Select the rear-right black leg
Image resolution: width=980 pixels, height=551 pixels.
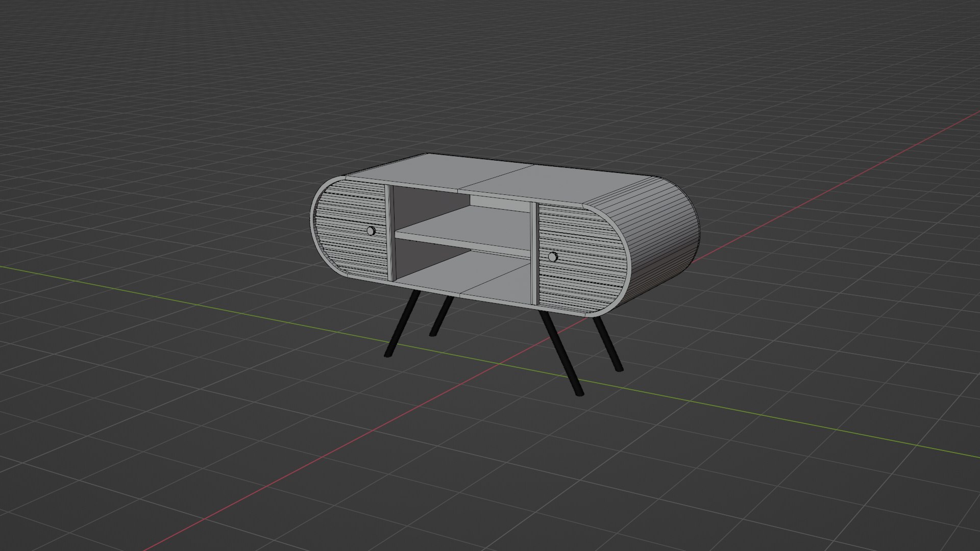(608, 344)
